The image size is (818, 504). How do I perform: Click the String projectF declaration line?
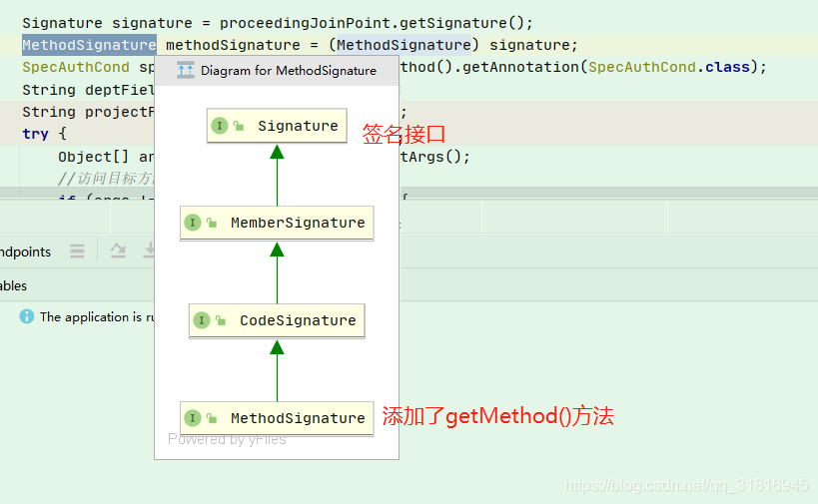tap(88, 112)
